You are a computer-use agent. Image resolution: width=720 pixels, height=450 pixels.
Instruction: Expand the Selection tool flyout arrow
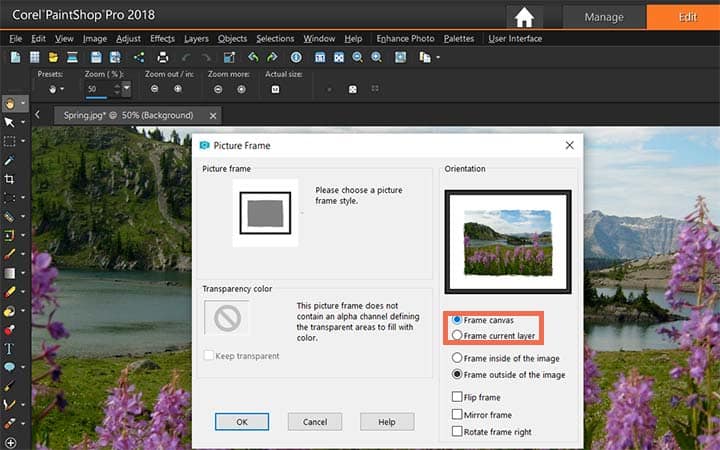23,141
